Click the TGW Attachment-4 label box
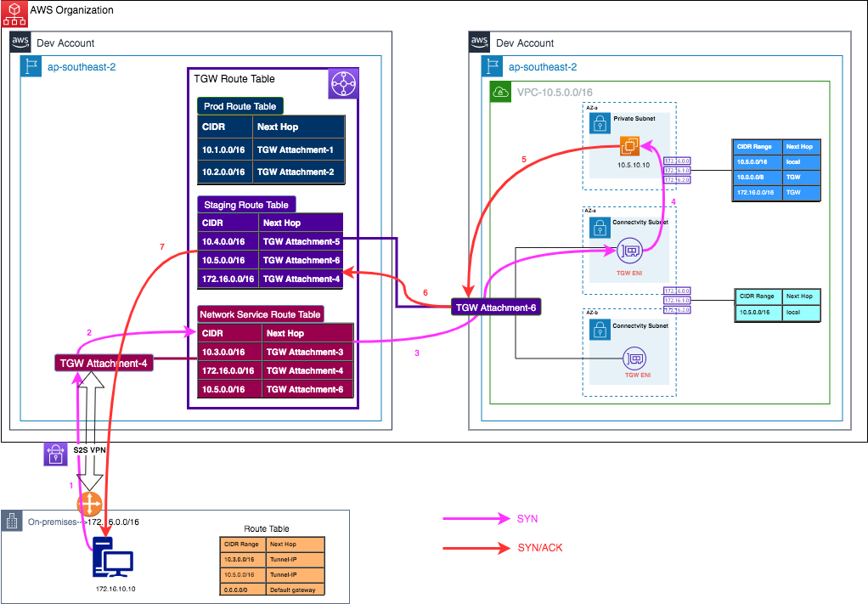 [x=104, y=362]
